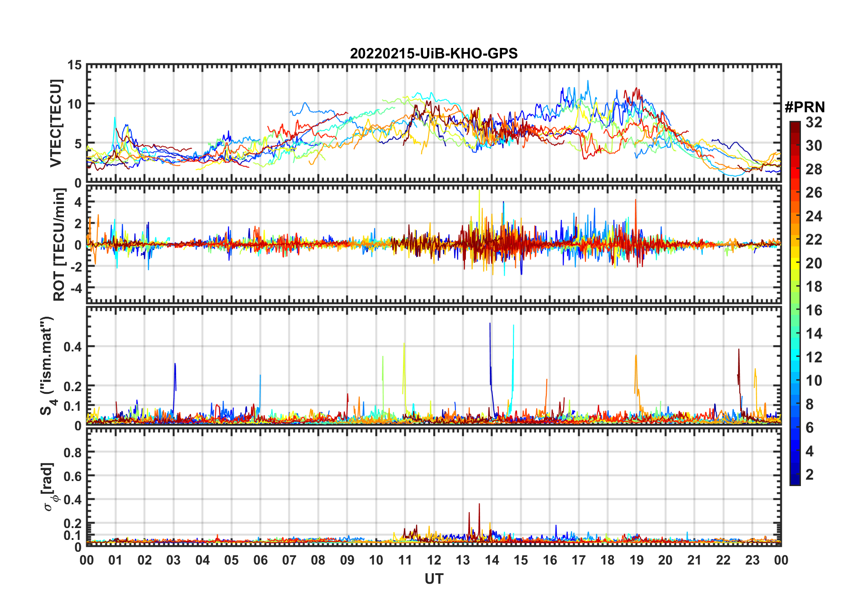This screenshot has height=607, width=868.
Task: Click the #PRN colorbar title
Action: point(805,107)
